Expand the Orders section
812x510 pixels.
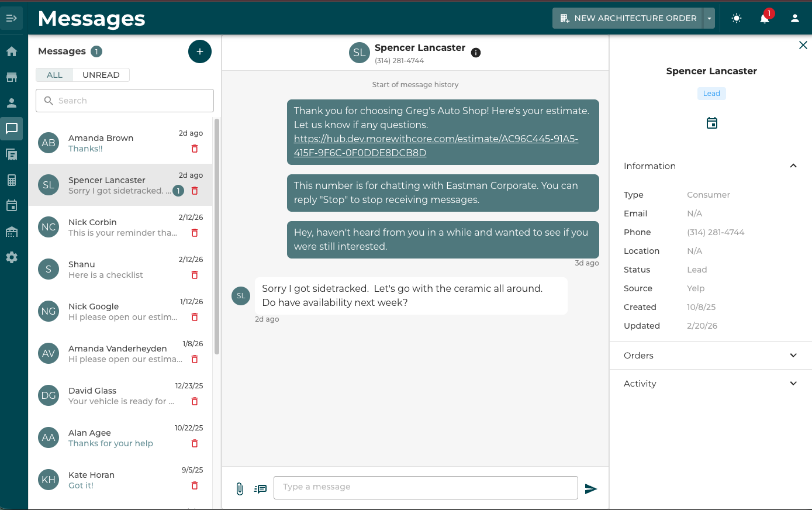point(793,355)
